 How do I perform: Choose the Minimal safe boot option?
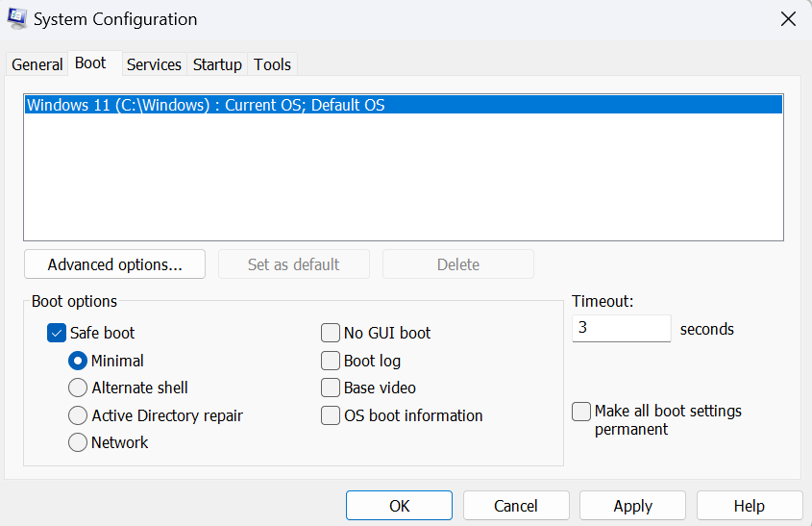pyautogui.click(x=78, y=361)
